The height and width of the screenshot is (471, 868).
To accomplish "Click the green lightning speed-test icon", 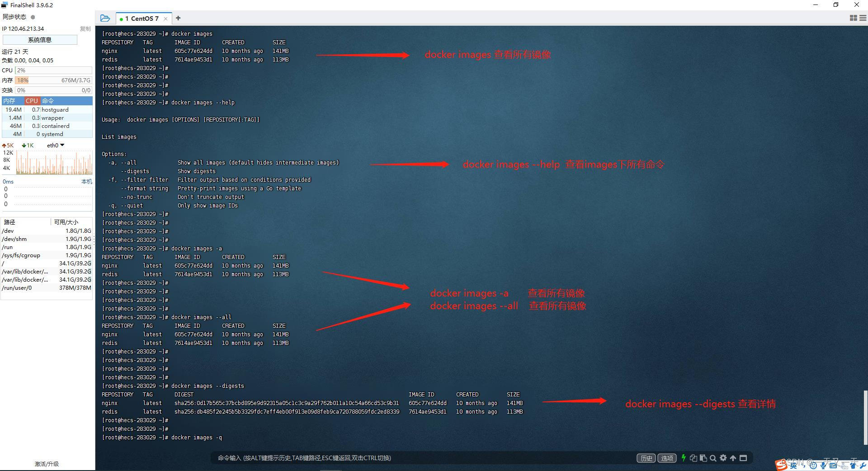I will 684,458.
